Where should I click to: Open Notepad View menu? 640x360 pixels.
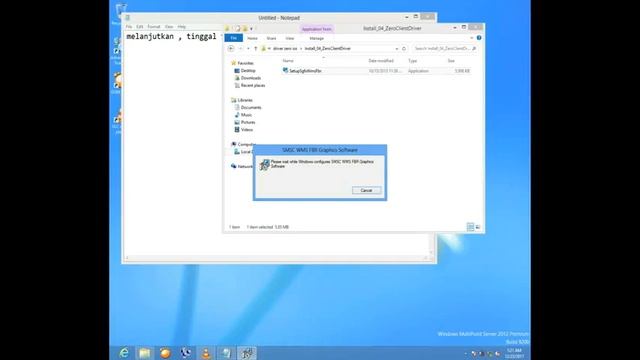tap(169, 27)
